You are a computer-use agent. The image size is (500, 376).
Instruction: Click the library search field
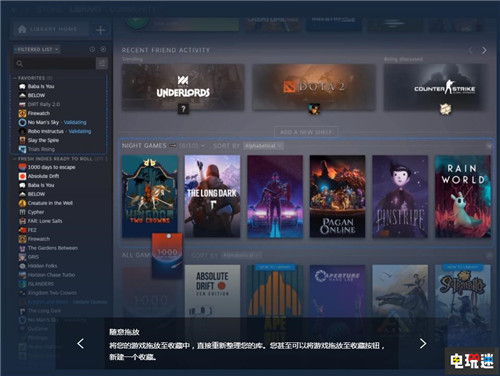[54, 63]
